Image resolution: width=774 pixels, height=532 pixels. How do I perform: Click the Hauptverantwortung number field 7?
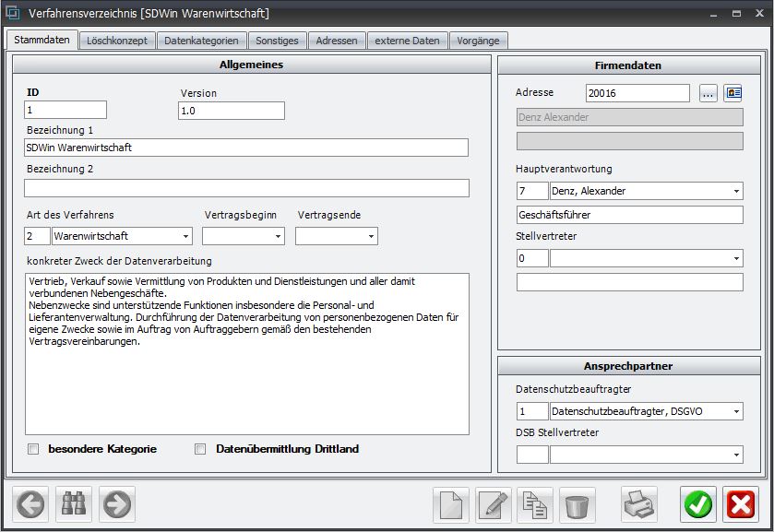532,191
